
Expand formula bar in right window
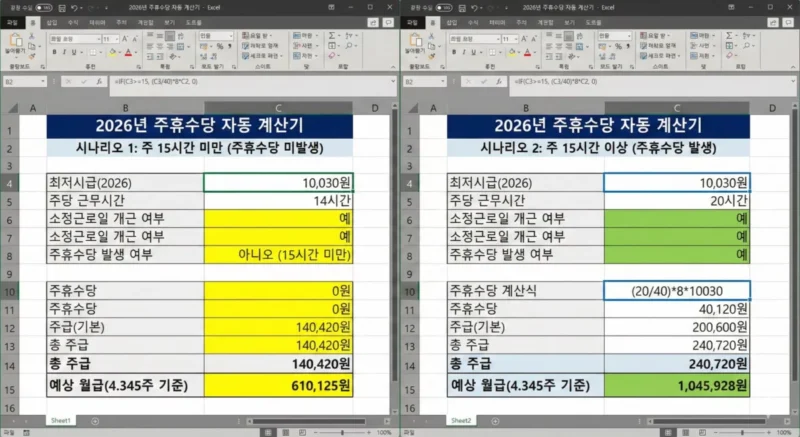click(793, 81)
